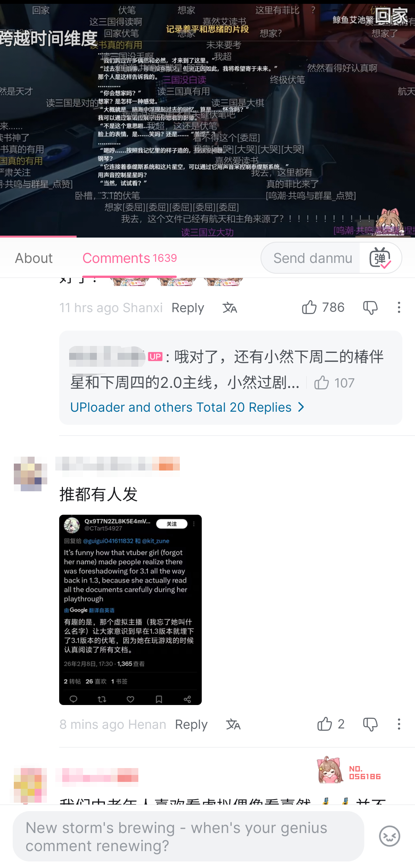Like the 11 hrs ago Shanxi comment

[x=309, y=308]
